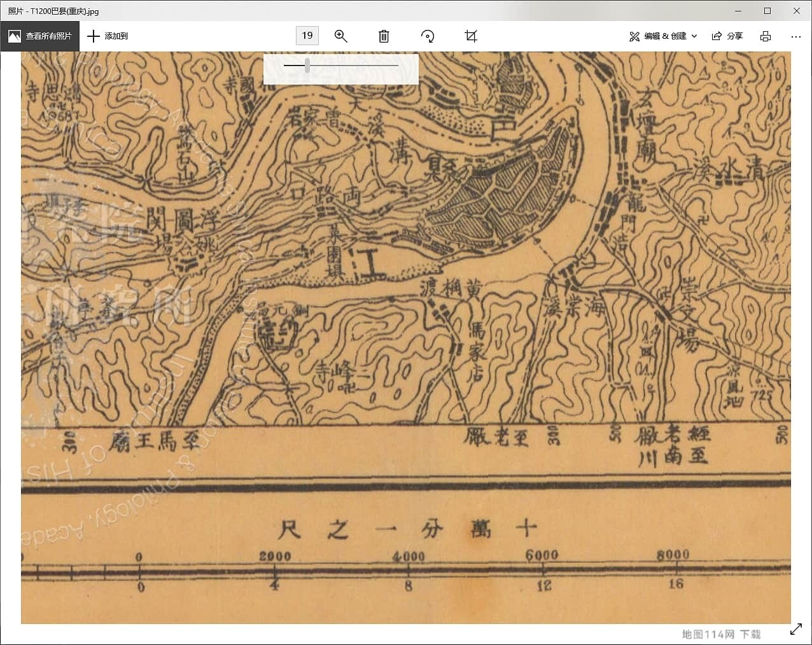812x645 pixels.
Task: Expand the 编辑 & 创建 dropdown
Action: tap(663, 36)
